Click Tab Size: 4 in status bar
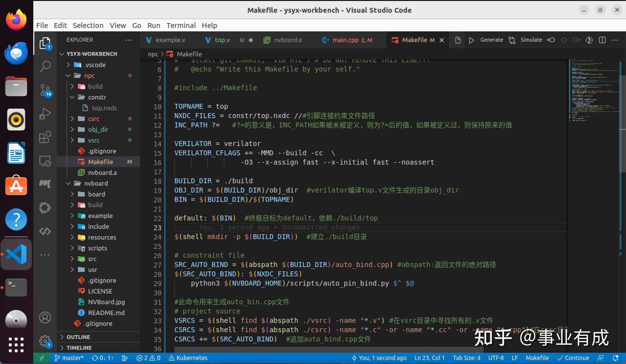 (466, 358)
